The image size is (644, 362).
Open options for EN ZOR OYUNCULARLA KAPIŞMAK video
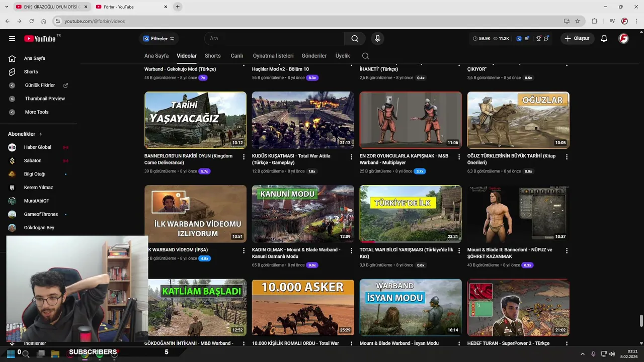(459, 157)
